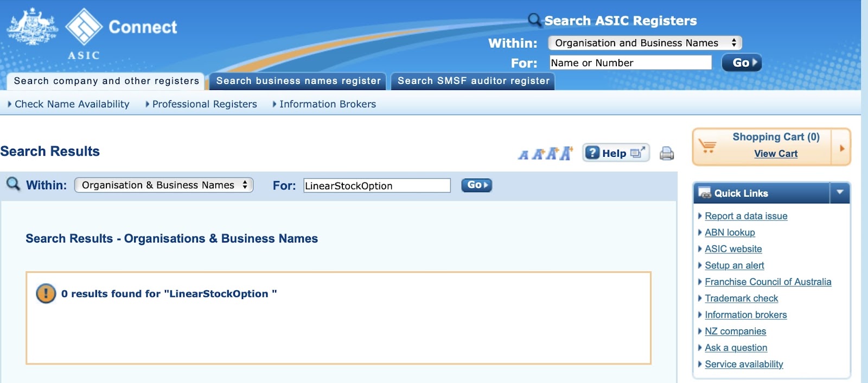868x383 pixels.
Task: Switch to Search company and other registers tab
Action: (x=106, y=81)
